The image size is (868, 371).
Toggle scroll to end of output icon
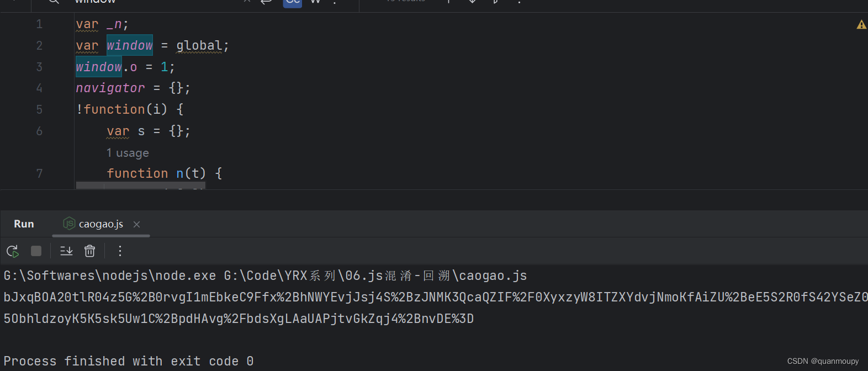(x=66, y=251)
